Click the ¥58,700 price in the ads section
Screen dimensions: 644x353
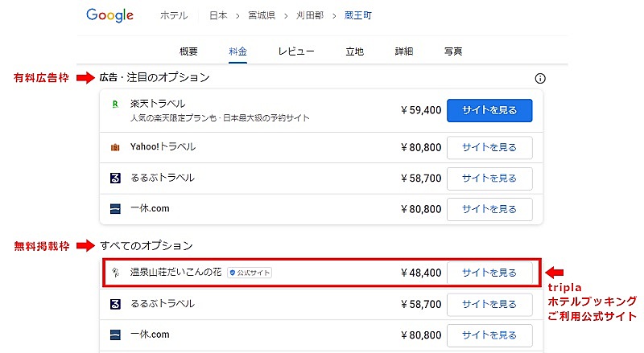421,179
